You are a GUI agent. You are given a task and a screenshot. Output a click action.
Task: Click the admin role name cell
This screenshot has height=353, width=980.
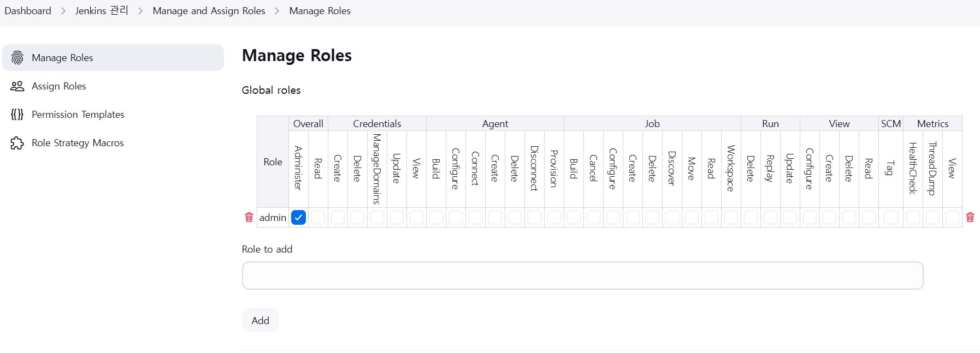coord(273,217)
